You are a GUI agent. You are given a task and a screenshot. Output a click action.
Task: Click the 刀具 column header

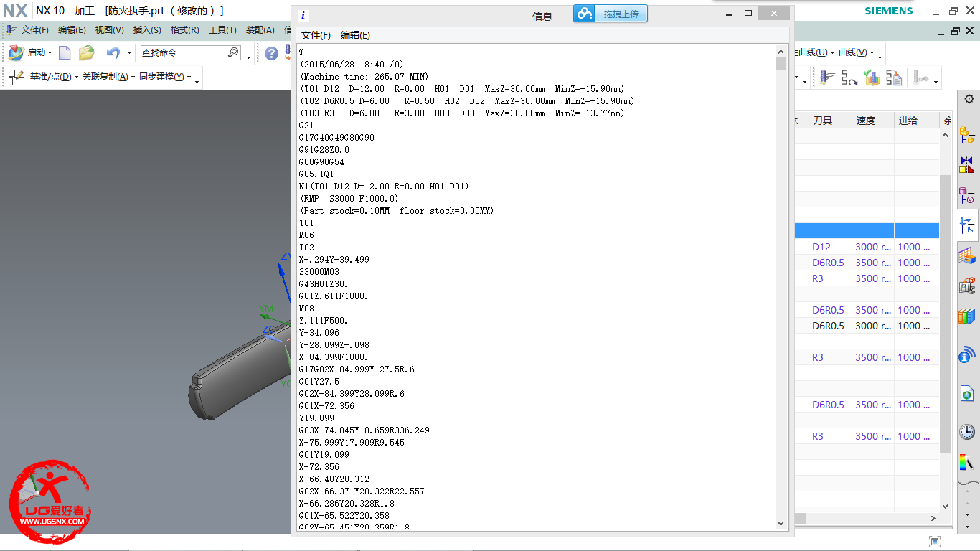[830, 121]
